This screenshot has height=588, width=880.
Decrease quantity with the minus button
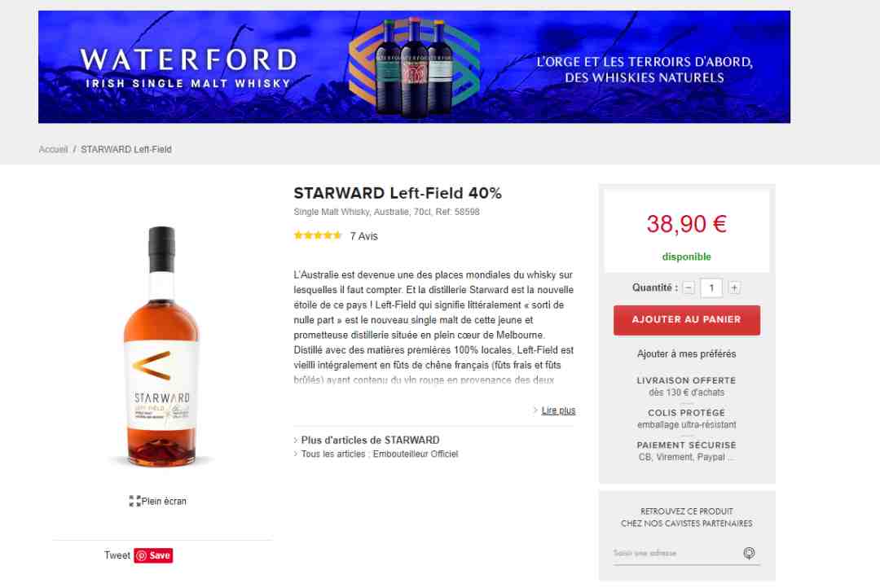point(689,287)
